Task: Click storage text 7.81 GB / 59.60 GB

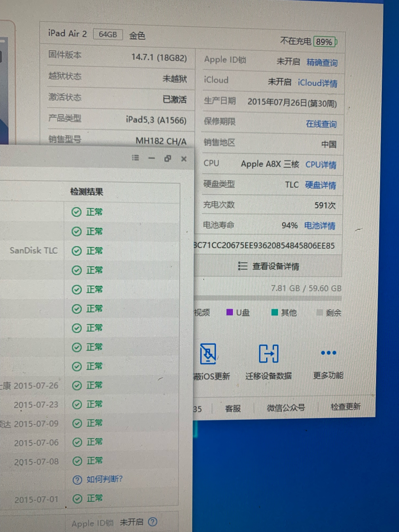Action: pos(306,288)
